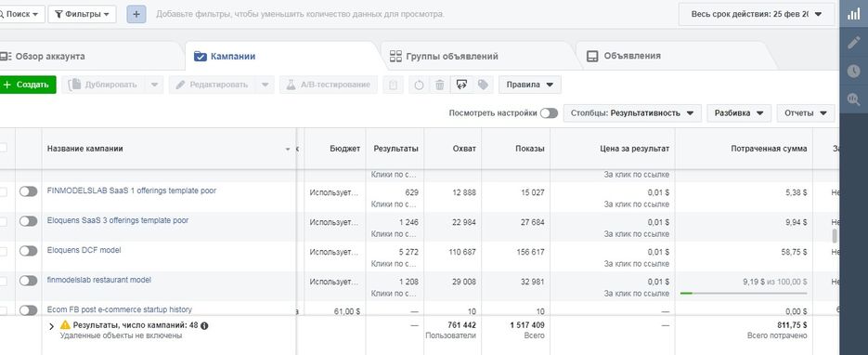This screenshot has width=868, height=355.
Task: Toggle the Посмотреть настройки switch
Action: [x=549, y=113]
